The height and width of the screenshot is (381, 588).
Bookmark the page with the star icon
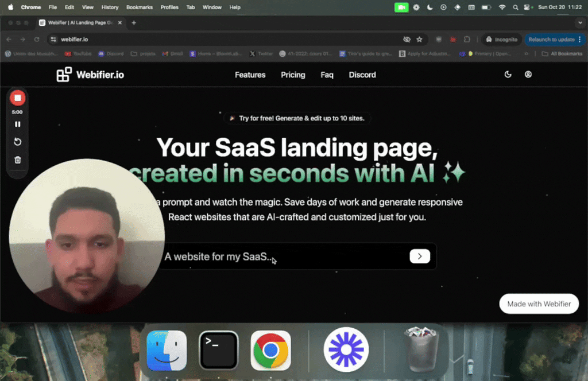click(419, 40)
